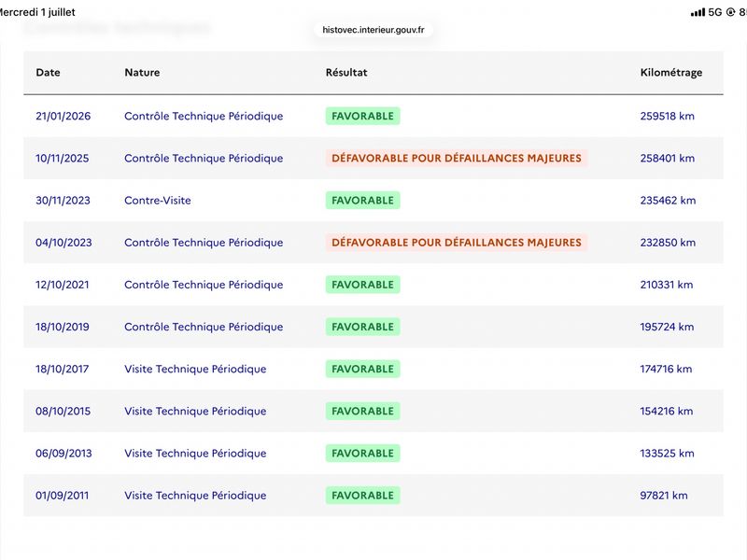This screenshot has width=747, height=560.
Task: Click the Date column header
Action: pyautogui.click(x=49, y=73)
